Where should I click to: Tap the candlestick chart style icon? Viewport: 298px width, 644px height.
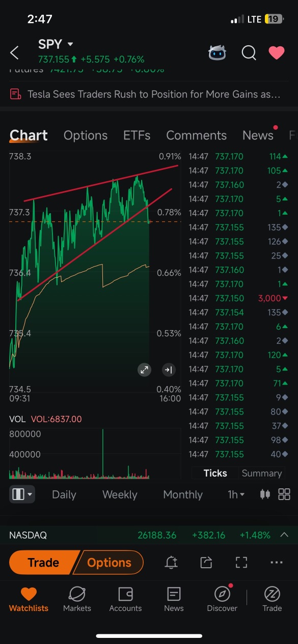coord(265,494)
